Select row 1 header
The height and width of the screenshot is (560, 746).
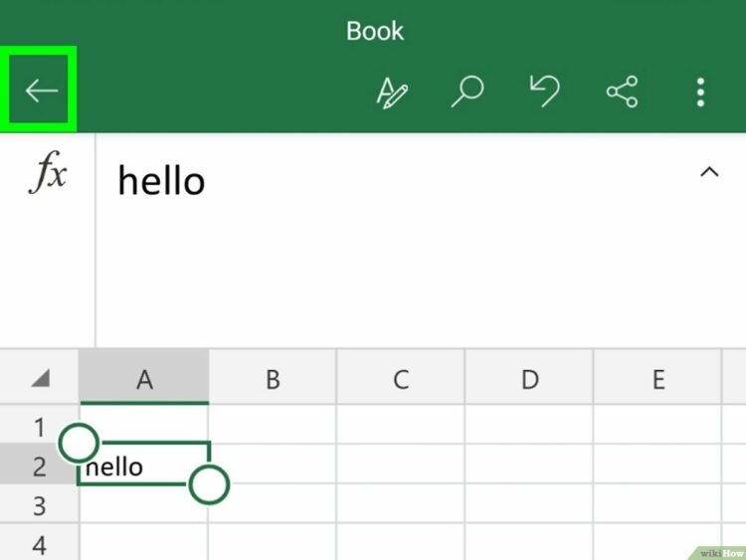(x=39, y=428)
